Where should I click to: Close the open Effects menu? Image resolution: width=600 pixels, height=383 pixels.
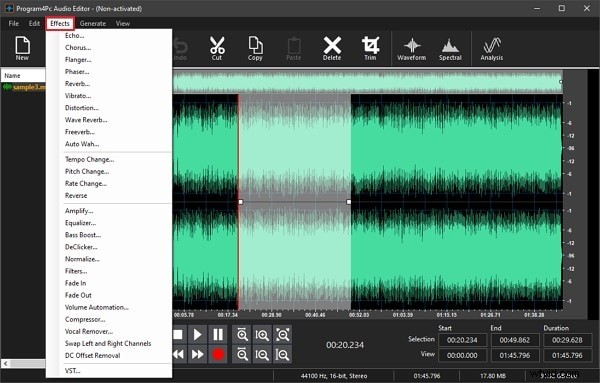(60, 23)
